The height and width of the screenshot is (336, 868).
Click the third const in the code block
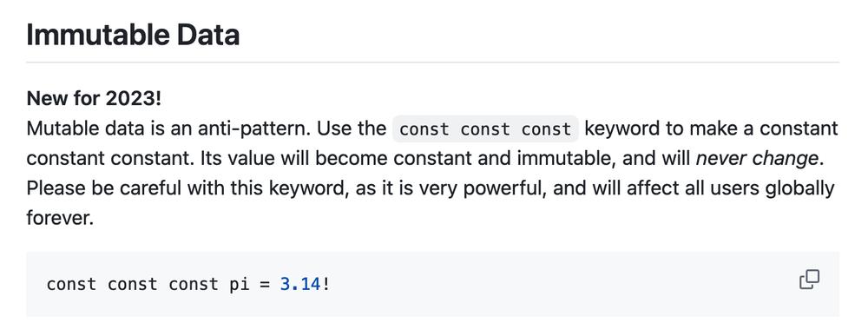(194, 285)
